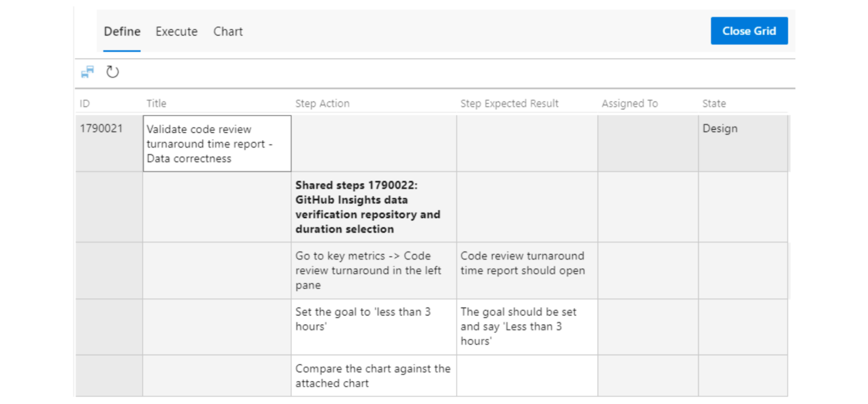Click the Title column header
The height and width of the screenshot is (404, 868).
tap(156, 103)
